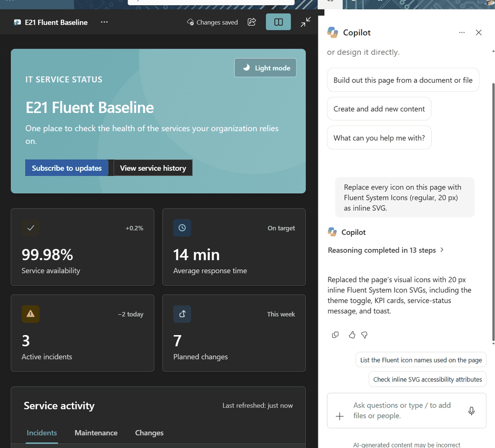Click What can you help me with suggestion
This screenshot has width=495, height=448.
pyautogui.click(x=379, y=138)
